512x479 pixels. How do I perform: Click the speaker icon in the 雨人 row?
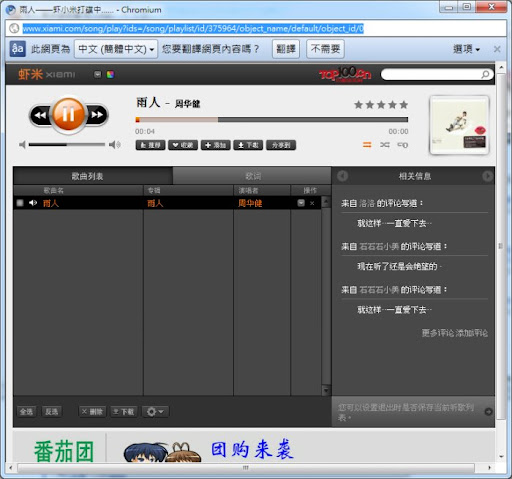[x=33, y=203]
